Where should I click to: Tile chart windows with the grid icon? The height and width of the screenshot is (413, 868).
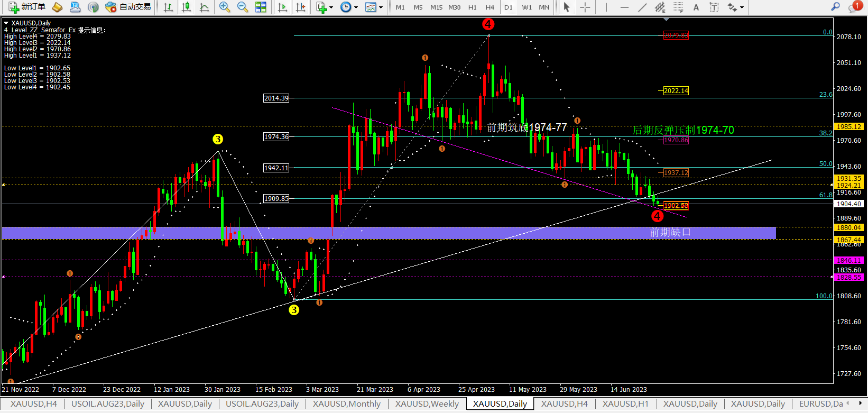[261, 7]
